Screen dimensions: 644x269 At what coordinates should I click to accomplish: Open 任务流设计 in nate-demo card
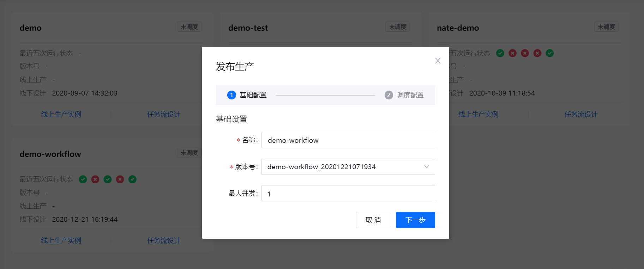[581, 114]
